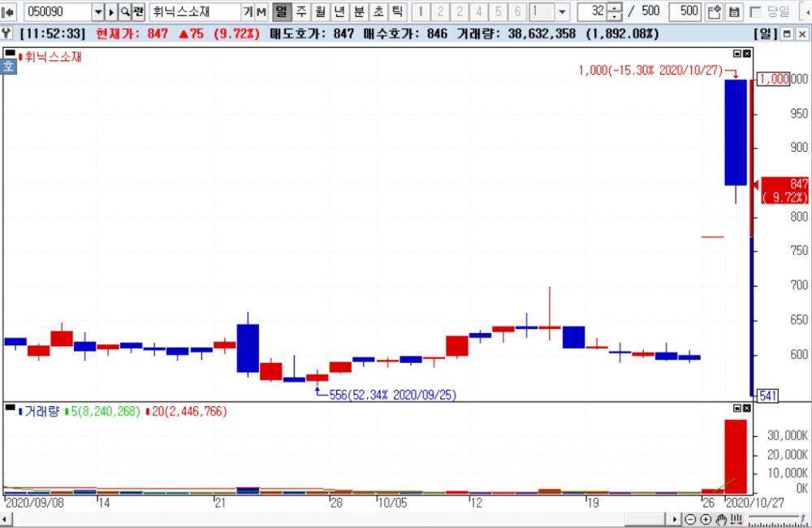Click interval preset button 4
The image size is (812, 528).
[x=478, y=11]
